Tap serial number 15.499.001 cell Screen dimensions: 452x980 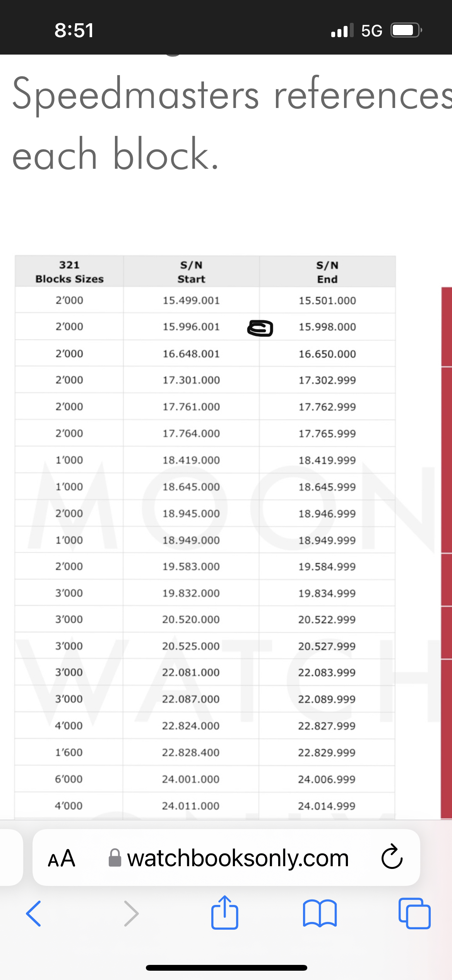click(191, 300)
